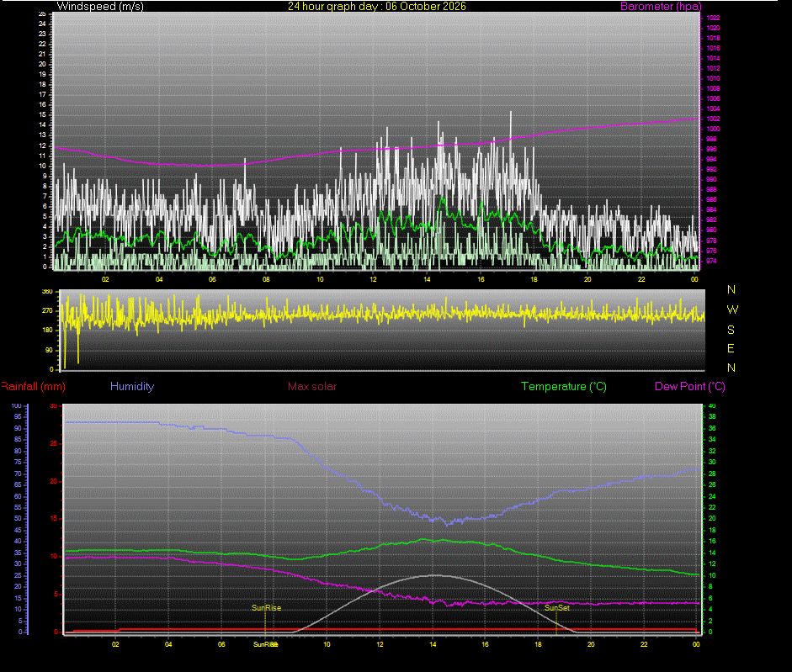Image resolution: width=792 pixels, height=672 pixels.
Task: Click the 15 windspeed scale value
Action: (x=42, y=114)
